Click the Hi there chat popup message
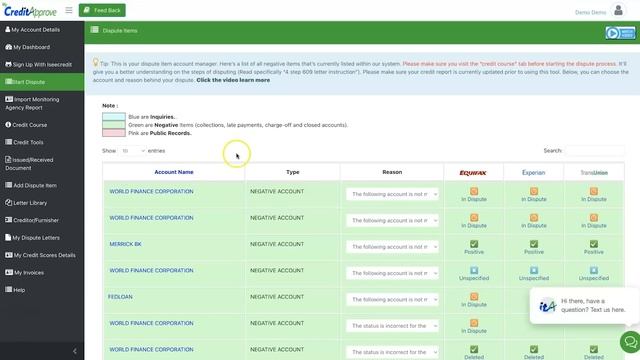Viewport: 640px width, 360px height. click(593, 305)
